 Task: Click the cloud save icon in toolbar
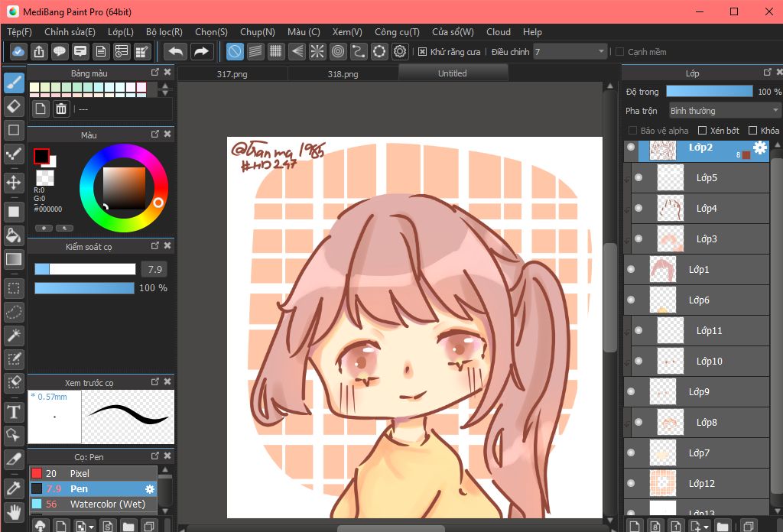pos(18,51)
